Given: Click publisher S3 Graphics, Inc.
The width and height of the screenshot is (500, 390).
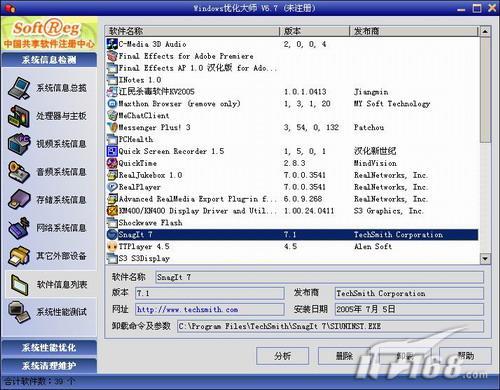Looking at the screenshot, I should [x=389, y=211].
